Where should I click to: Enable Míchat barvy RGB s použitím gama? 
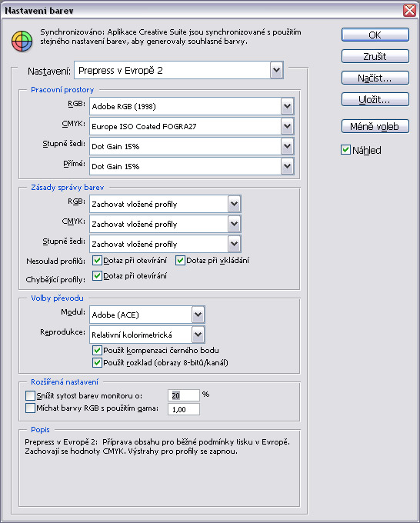[30, 408]
